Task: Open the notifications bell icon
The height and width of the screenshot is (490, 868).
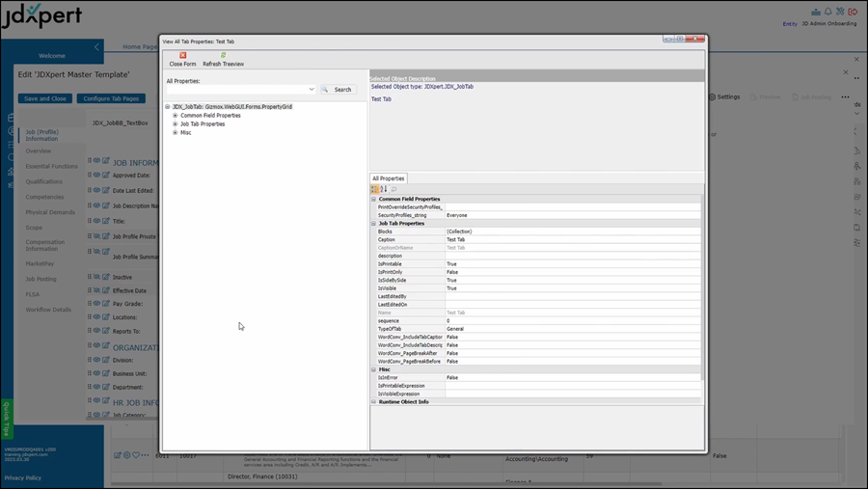Action: pos(828,12)
